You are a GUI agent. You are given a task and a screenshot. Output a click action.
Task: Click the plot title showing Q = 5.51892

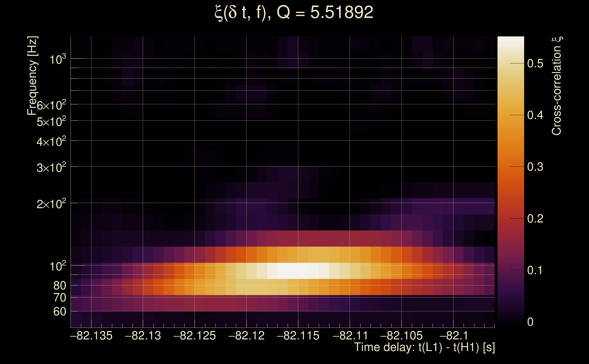294,13
